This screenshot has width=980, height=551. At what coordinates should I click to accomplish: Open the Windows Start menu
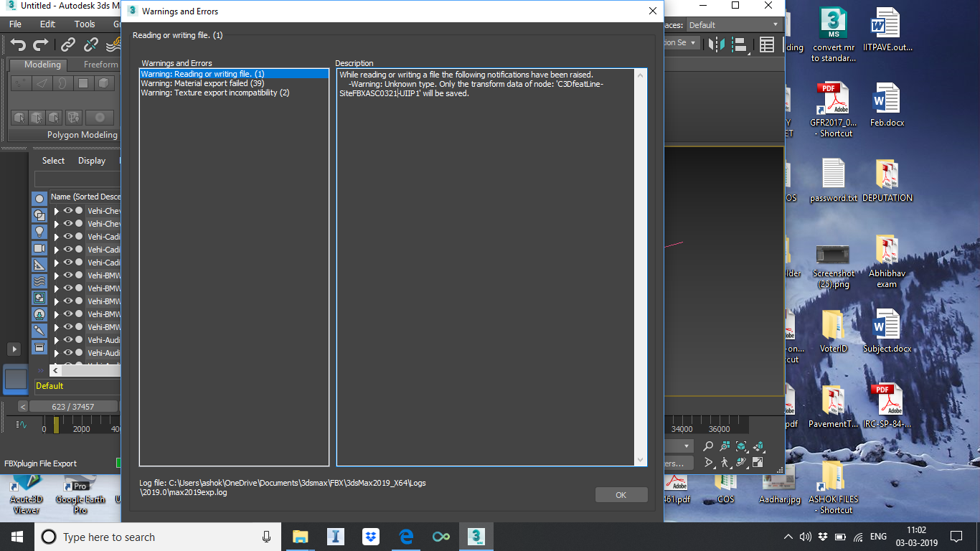17,537
